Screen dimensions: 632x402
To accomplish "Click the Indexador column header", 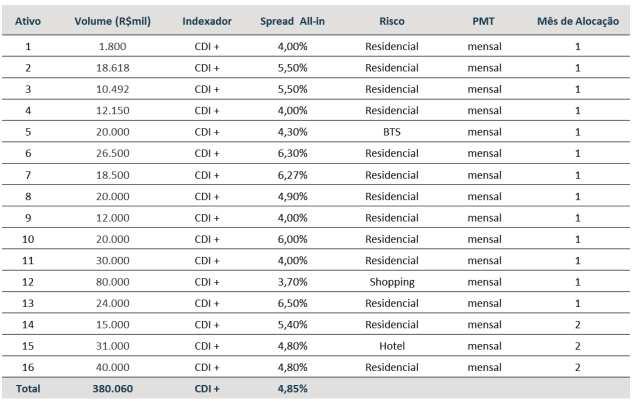I will click(x=207, y=21).
